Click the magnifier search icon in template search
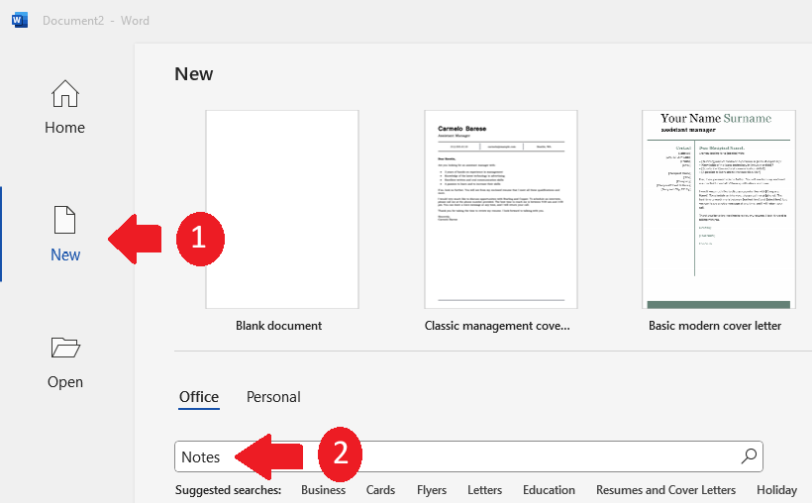 (749, 456)
